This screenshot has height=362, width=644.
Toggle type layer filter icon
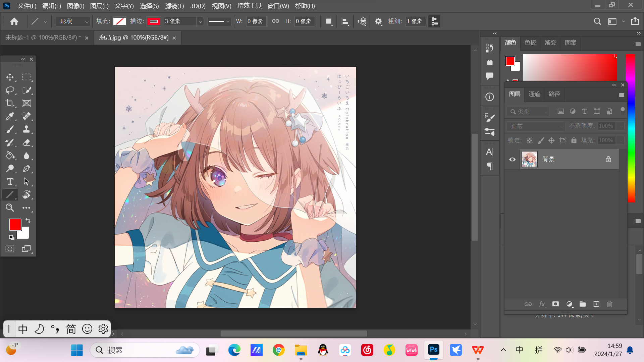[x=585, y=111]
